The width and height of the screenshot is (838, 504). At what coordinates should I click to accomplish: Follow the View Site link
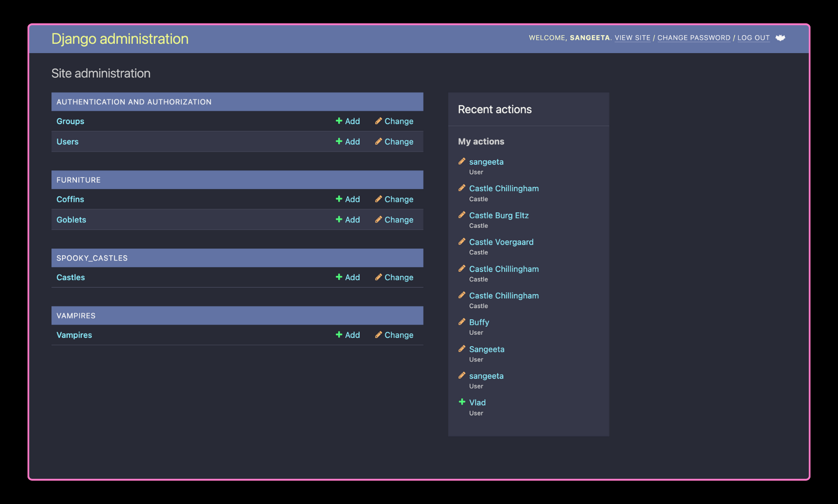(632, 38)
